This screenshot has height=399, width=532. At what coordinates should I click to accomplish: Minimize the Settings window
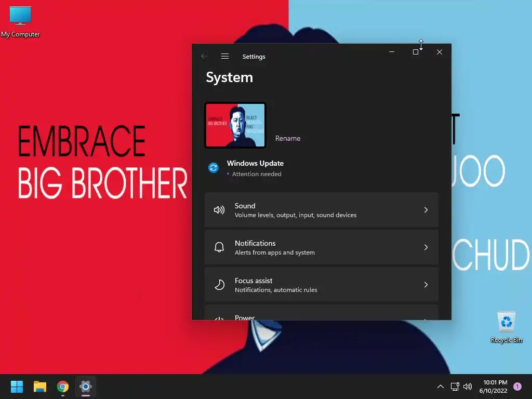(392, 52)
